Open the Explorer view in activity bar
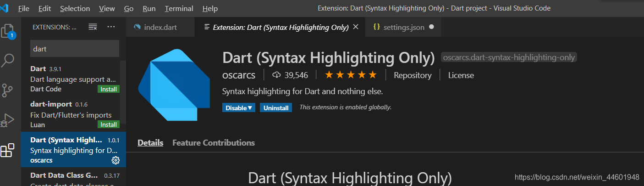The image size is (644, 186). point(8,31)
